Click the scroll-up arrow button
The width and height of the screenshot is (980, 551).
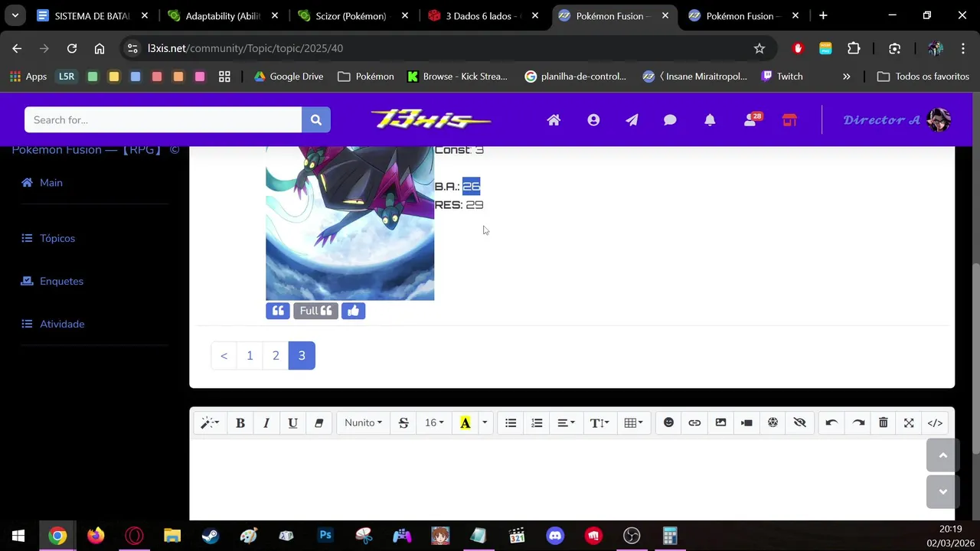(942, 455)
